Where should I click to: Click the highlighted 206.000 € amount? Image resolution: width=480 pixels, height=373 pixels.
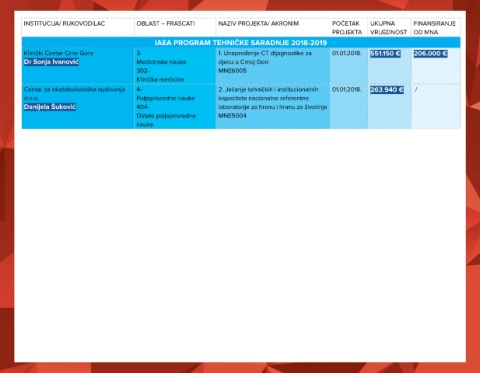pyautogui.click(x=430, y=53)
